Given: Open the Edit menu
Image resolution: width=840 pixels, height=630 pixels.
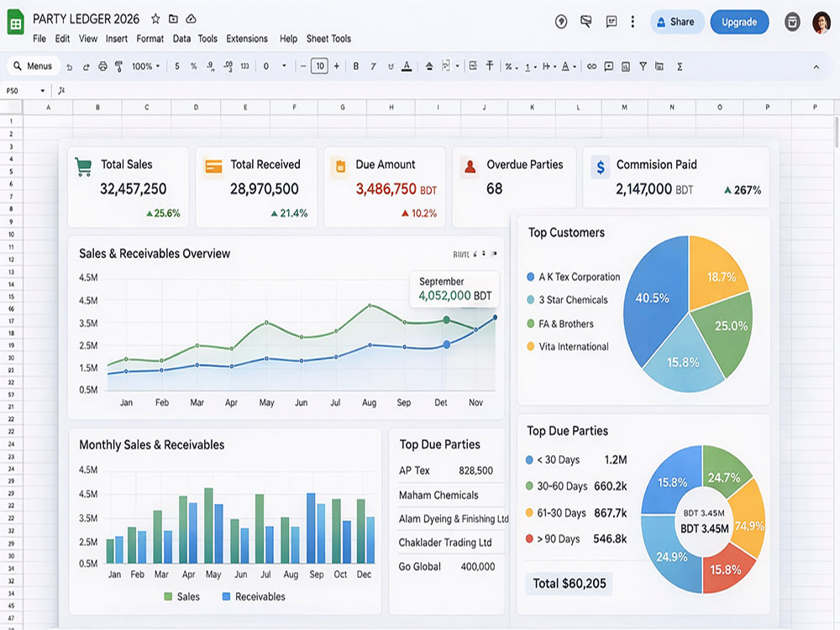Looking at the screenshot, I should (x=62, y=39).
